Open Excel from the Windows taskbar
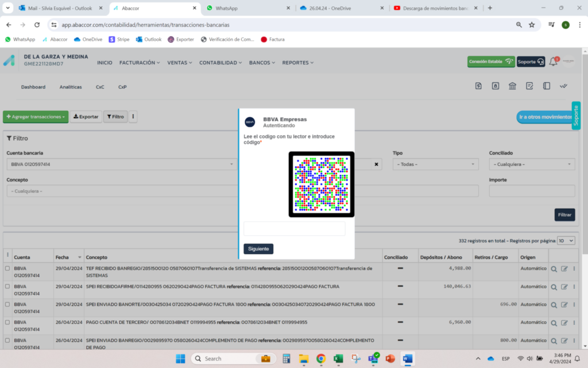The width and height of the screenshot is (588, 368). click(338, 359)
